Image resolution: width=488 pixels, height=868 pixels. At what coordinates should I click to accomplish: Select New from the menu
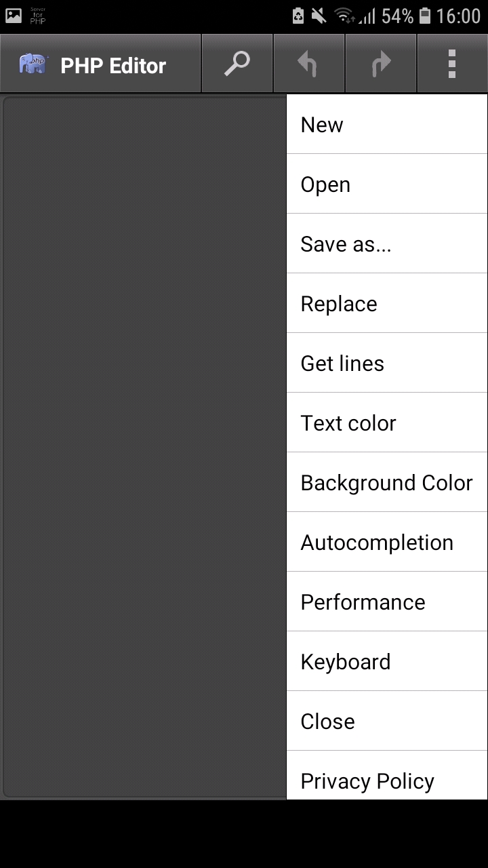click(x=386, y=124)
